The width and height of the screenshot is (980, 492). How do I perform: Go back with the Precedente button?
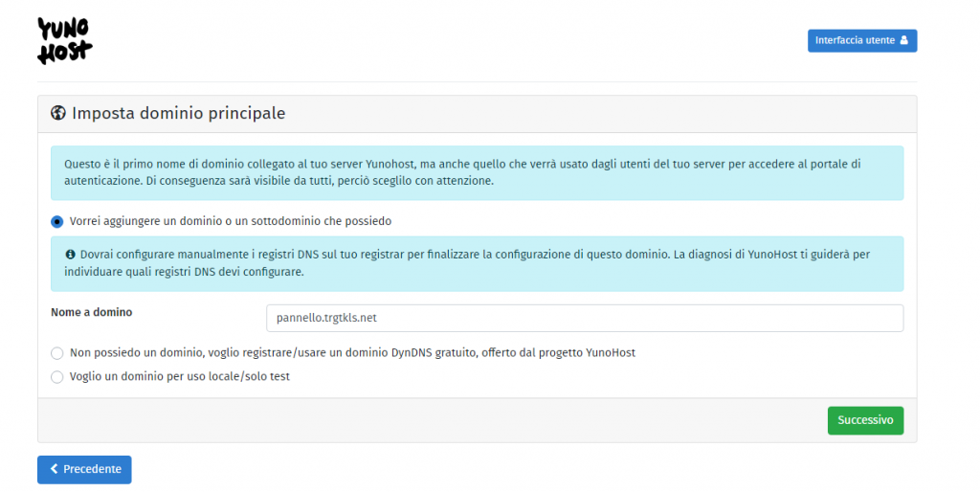[84, 469]
